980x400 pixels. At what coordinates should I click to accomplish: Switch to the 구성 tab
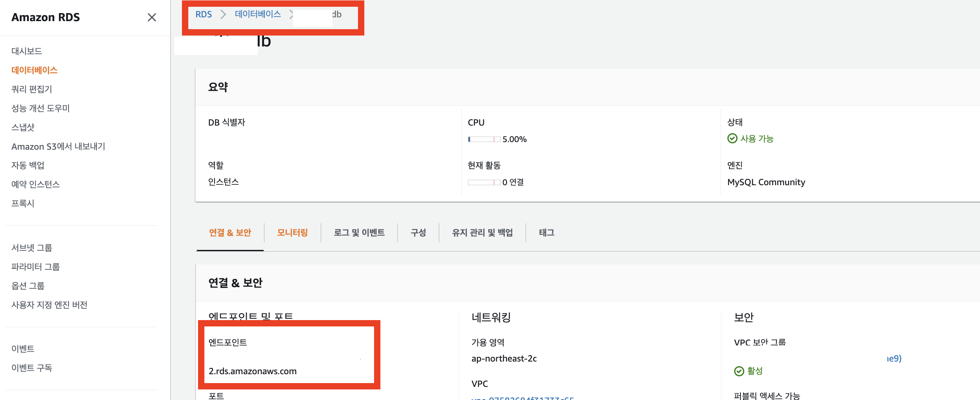point(418,233)
